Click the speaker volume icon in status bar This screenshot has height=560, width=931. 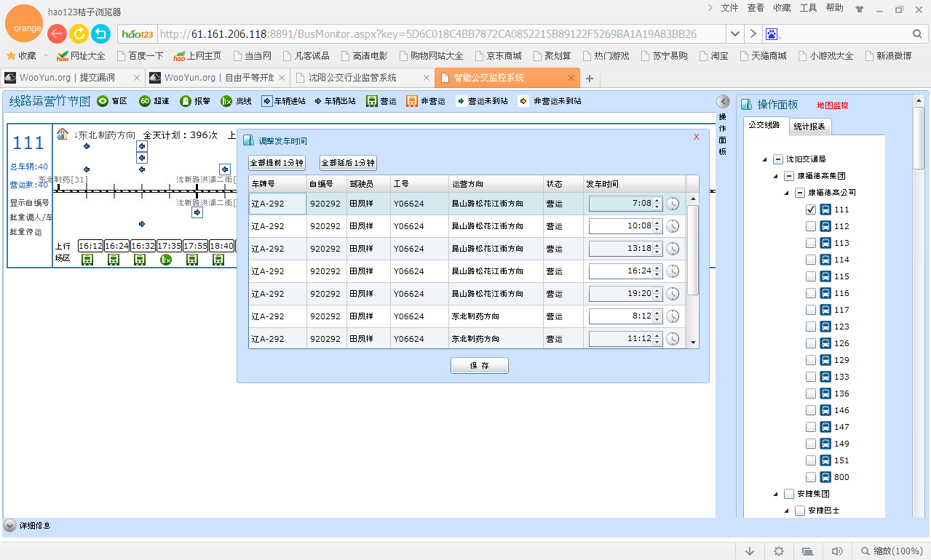tap(837, 551)
